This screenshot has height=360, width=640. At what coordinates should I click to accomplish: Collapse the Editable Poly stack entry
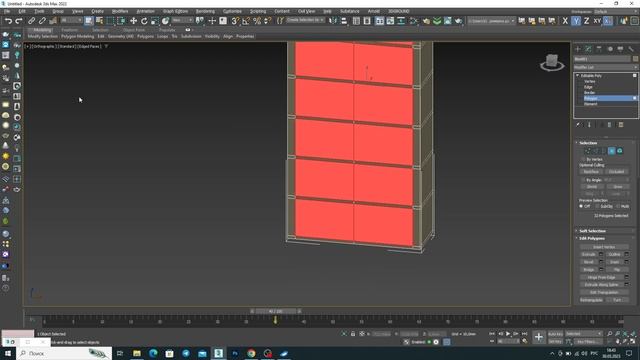coord(578,76)
